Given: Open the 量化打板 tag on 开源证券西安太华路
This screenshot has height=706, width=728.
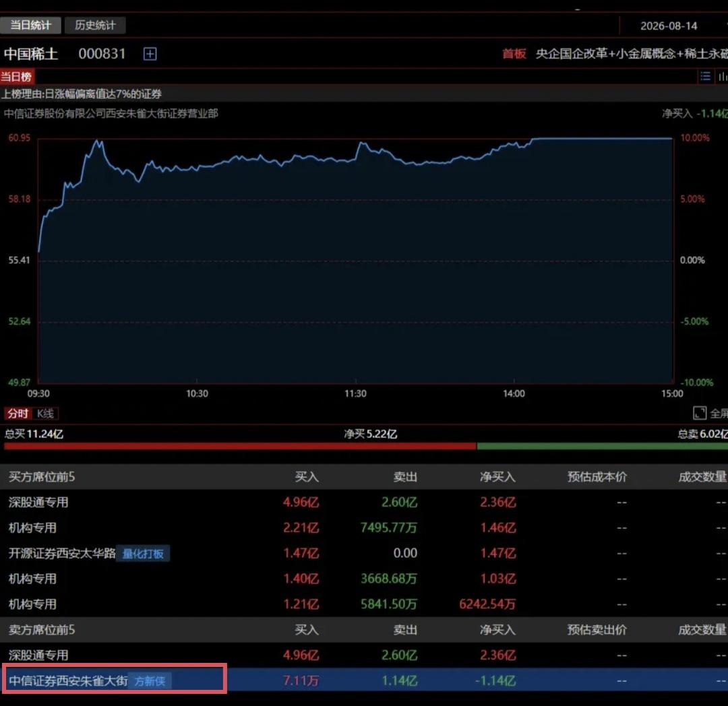Looking at the screenshot, I should coord(142,553).
